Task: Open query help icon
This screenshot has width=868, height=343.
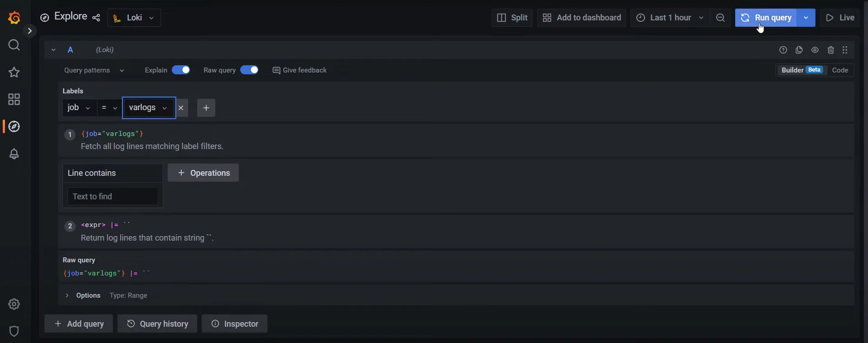Action: (783, 50)
